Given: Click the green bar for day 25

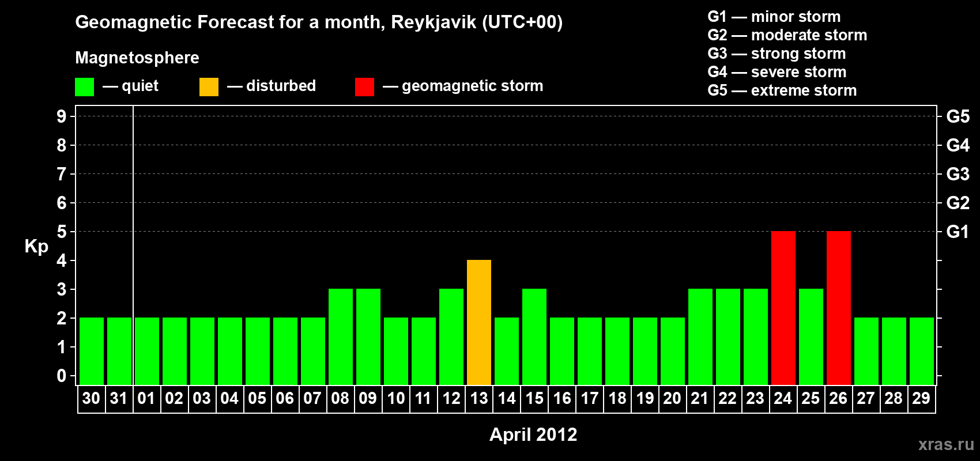Looking at the screenshot, I should pos(811,337).
